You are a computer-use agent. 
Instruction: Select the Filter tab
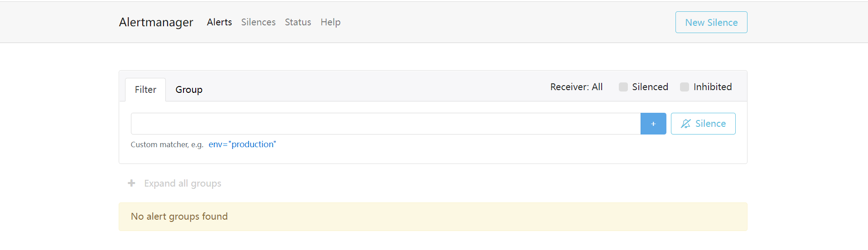point(145,90)
